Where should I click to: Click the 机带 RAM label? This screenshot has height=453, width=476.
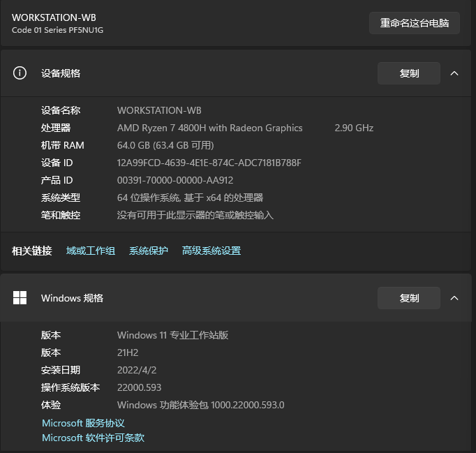(x=63, y=145)
